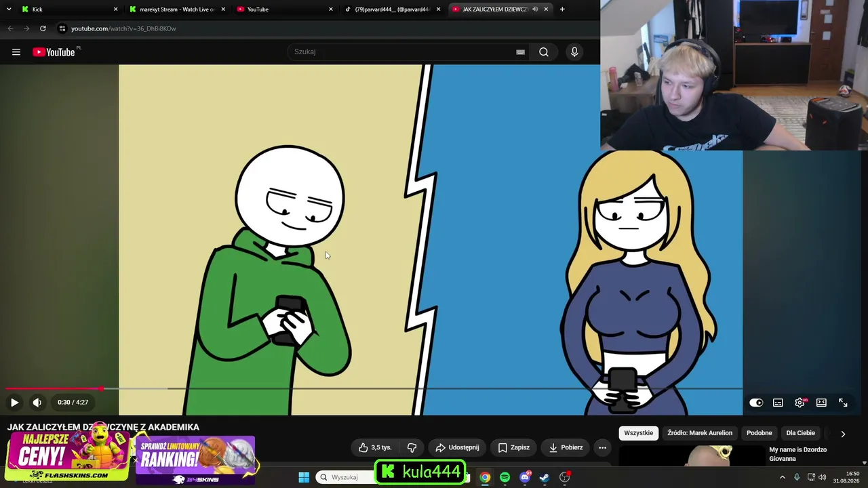This screenshot has height=488, width=868.
Task: Open Chrome from the taskbar
Action: pos(485,477)
